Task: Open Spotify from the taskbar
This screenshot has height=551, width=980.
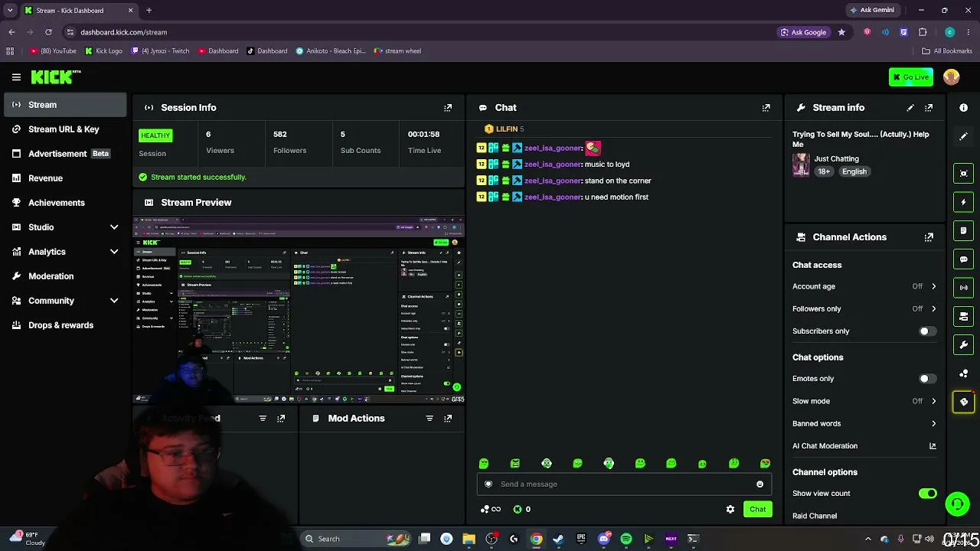Action: tap(626, 539)
